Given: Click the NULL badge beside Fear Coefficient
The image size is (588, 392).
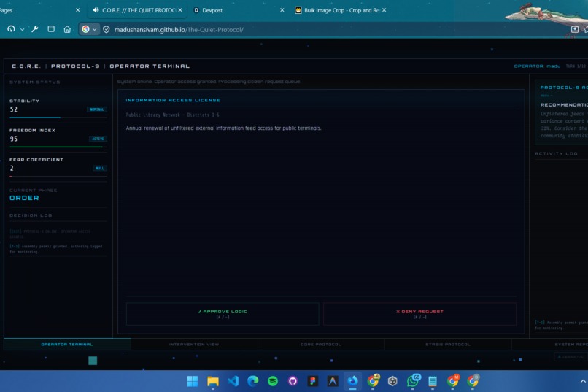Looking at the screenshot, I should click(99, 168).
